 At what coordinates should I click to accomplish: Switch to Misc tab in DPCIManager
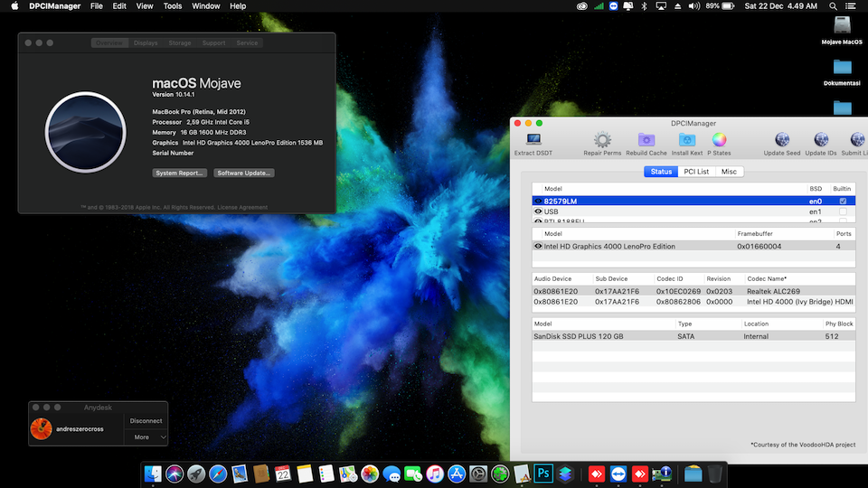(x=729, y=172)
